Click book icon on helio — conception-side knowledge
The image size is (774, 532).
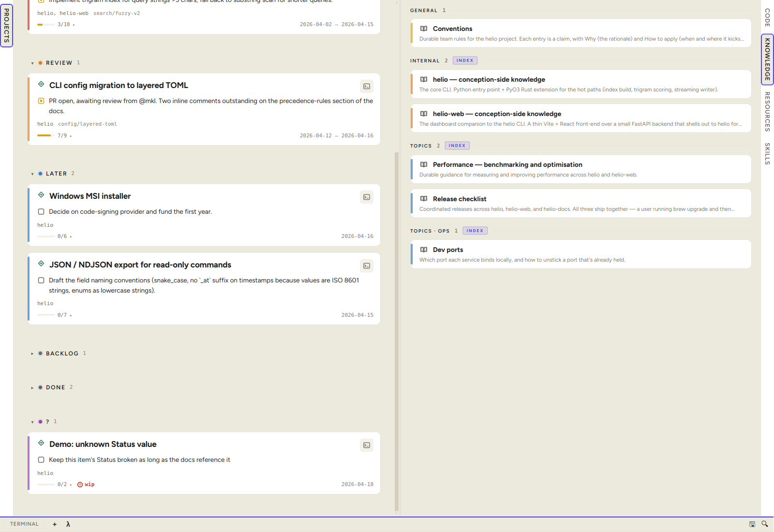click(424, 79)
